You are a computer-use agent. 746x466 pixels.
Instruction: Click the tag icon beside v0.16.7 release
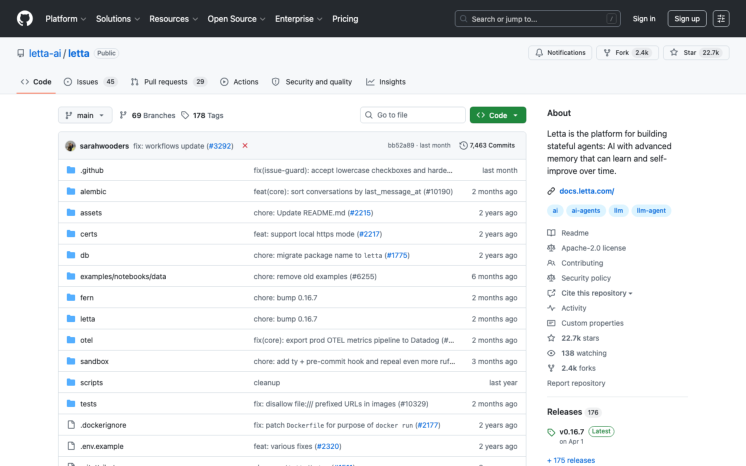click(551, 432)
